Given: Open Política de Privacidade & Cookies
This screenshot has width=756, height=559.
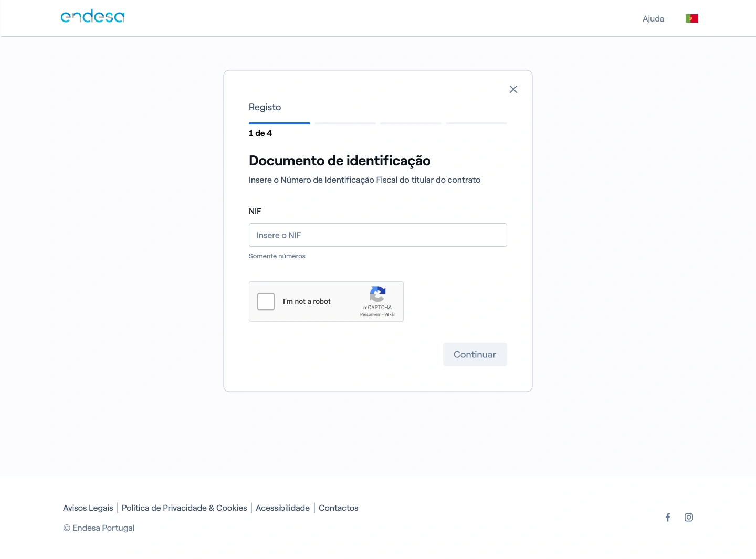Looking at the screenshot, I should click(184, 508).
